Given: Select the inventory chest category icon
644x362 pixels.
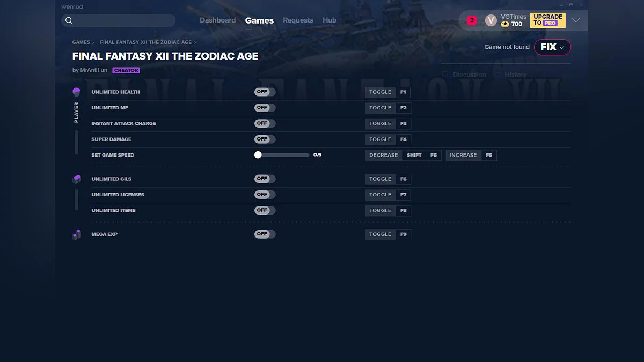Looking at the screenshot, I should pos(76,179).
